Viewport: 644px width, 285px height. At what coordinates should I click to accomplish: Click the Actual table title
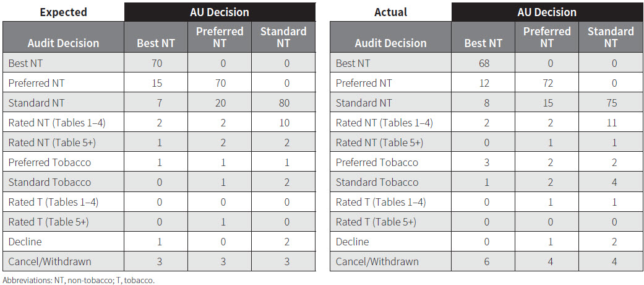click(x=390, y=12)
